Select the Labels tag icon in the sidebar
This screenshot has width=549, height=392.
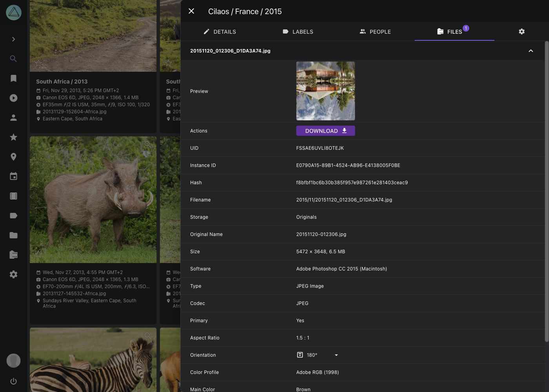[x=13, y=215]
